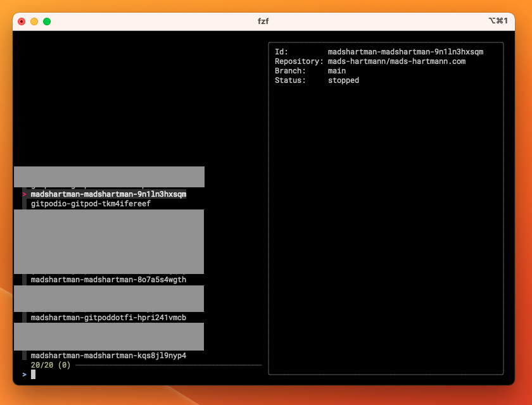
Task: Minimize the terminal with the yellow button
Action: coord(34,22)
